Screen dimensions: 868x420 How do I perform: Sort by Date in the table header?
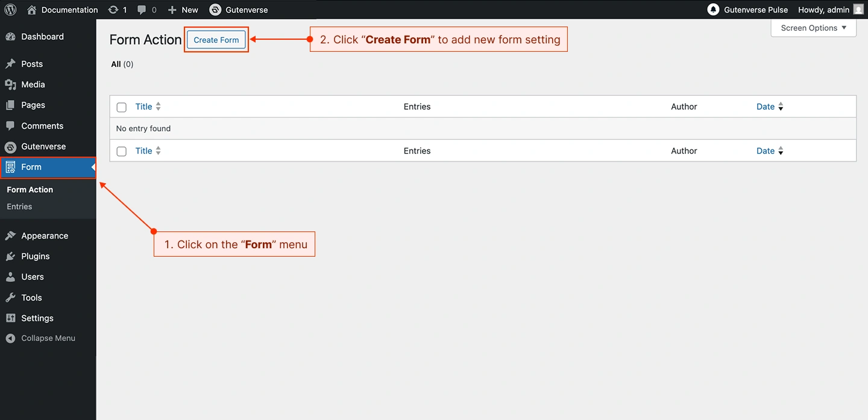[x=781, y=107]
